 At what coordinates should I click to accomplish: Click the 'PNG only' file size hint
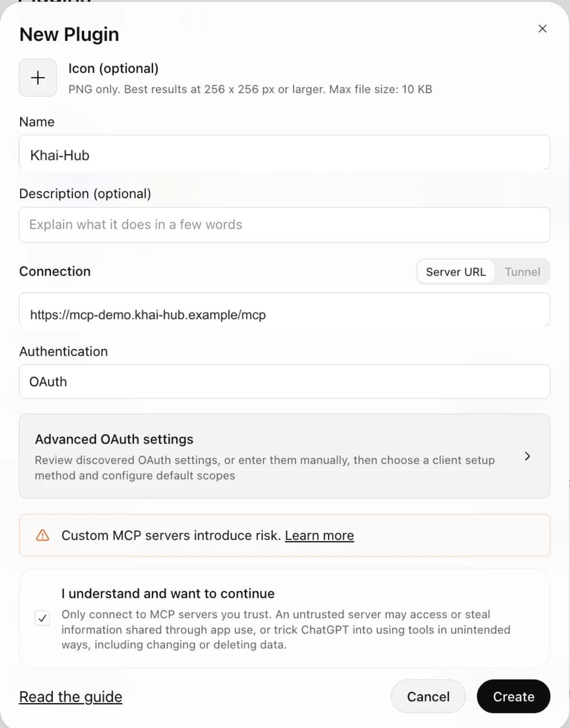[250, 89]
